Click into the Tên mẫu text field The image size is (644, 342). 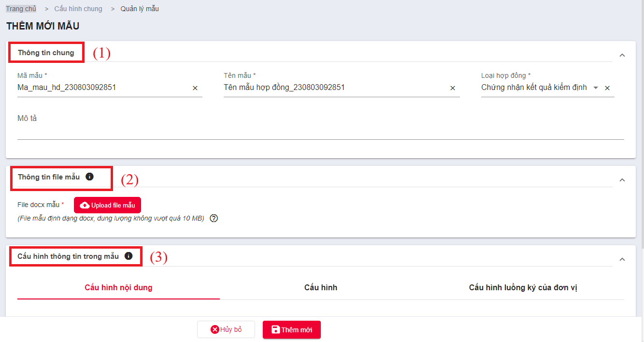coord(335,88)
